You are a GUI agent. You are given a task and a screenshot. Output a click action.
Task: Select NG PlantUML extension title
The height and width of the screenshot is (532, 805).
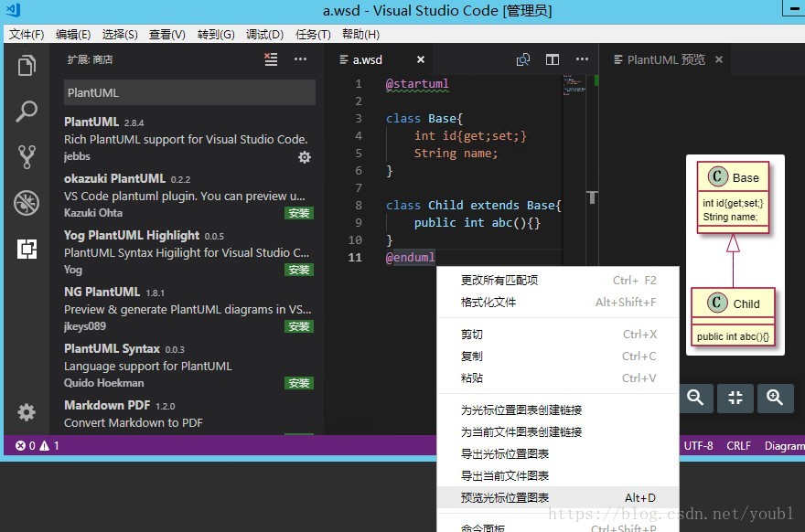pos(102,292)
